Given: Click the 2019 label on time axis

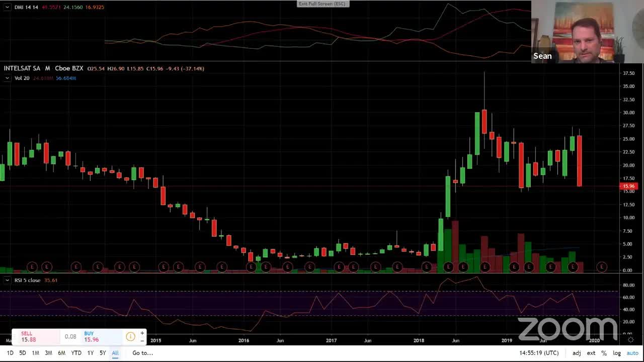Looking at the screenshot, I should point(507,340).
